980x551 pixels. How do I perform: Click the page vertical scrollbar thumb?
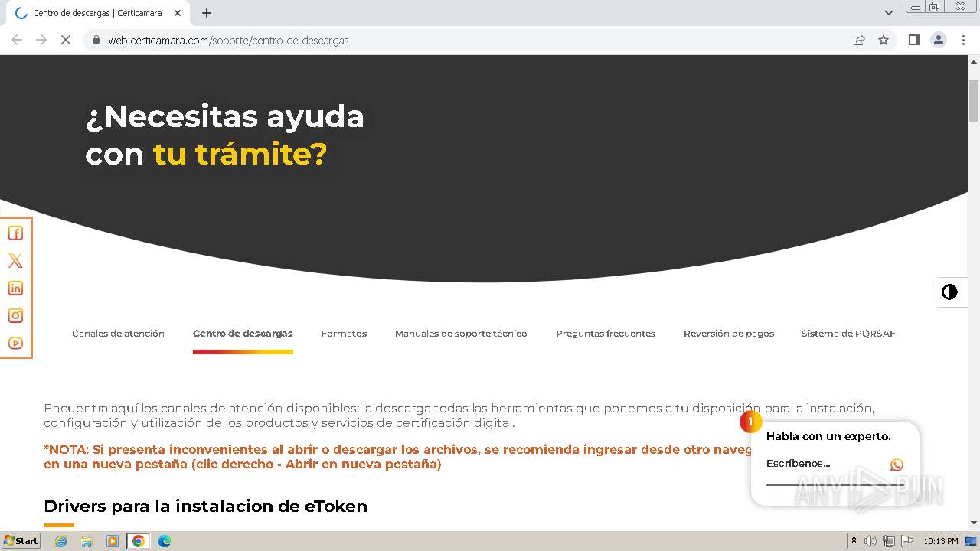pos(974,100)
